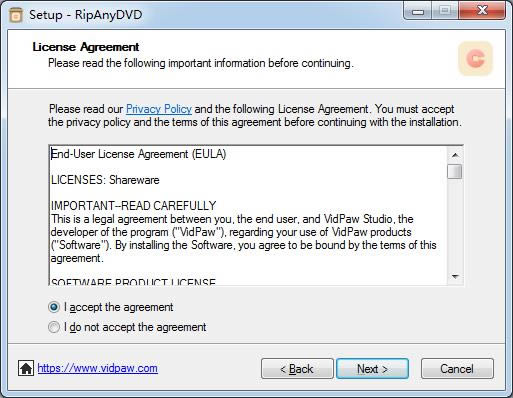Close the setup window with the red X
This screenshot has height=398, width=513.
483,11
